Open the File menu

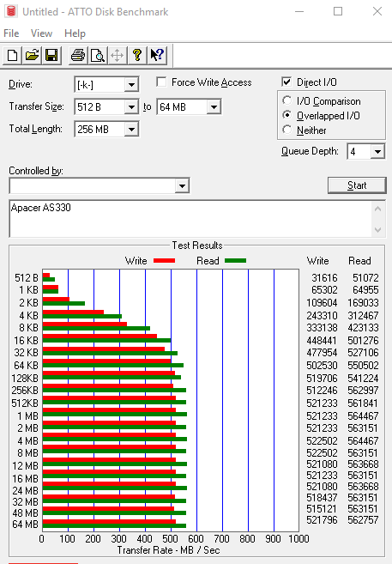[x=11, y=33]
